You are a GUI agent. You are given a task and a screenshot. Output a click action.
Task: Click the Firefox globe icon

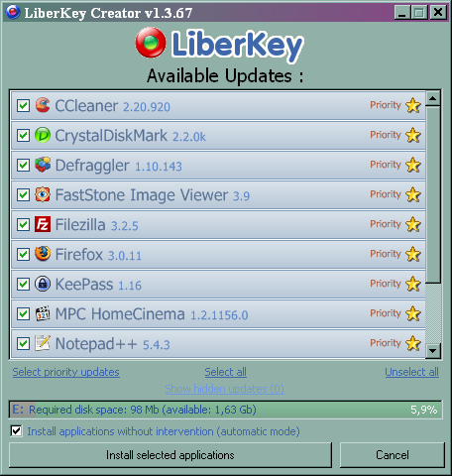pyautogui.click(x=43, y=254)
